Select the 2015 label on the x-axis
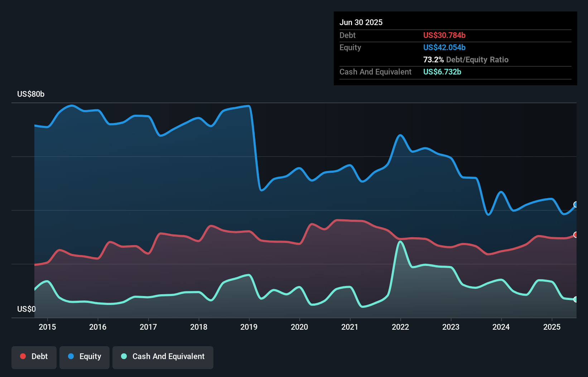588x377 pixels. pos(47,327)
